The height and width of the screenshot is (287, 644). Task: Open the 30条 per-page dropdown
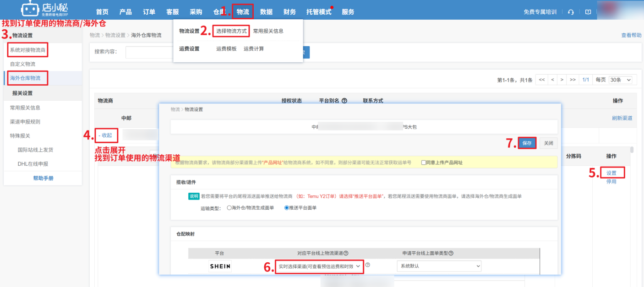tap(620, 80)
